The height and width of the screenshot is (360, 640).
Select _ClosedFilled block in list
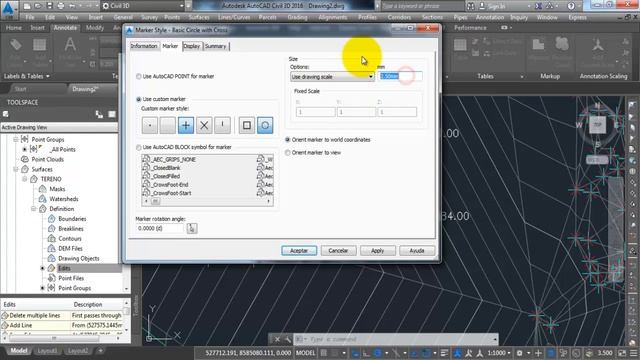[166, 176]
